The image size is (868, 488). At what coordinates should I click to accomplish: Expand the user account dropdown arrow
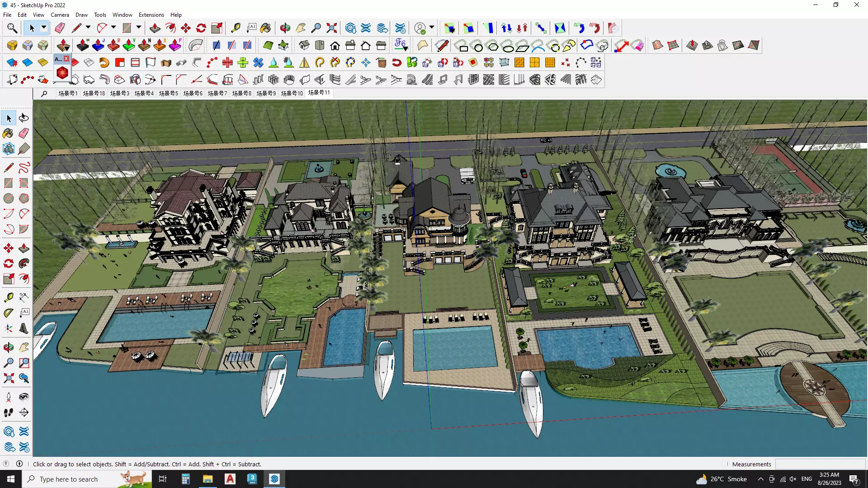[432, 28]
